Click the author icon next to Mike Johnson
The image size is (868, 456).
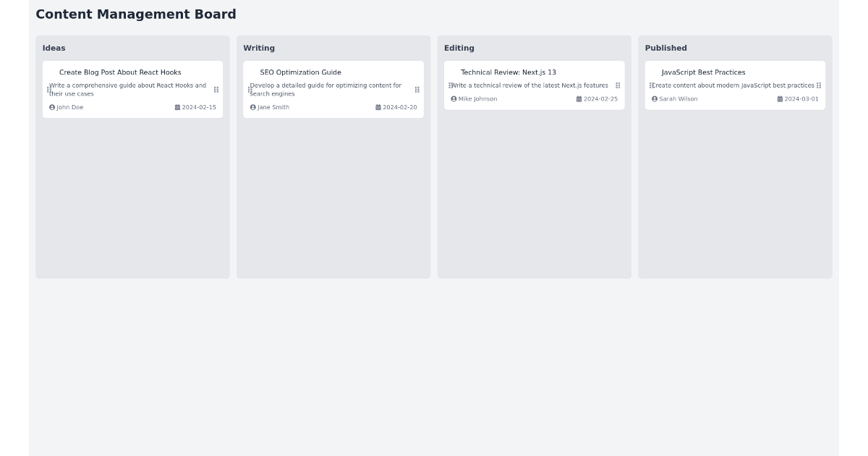[x=453, y=98]
